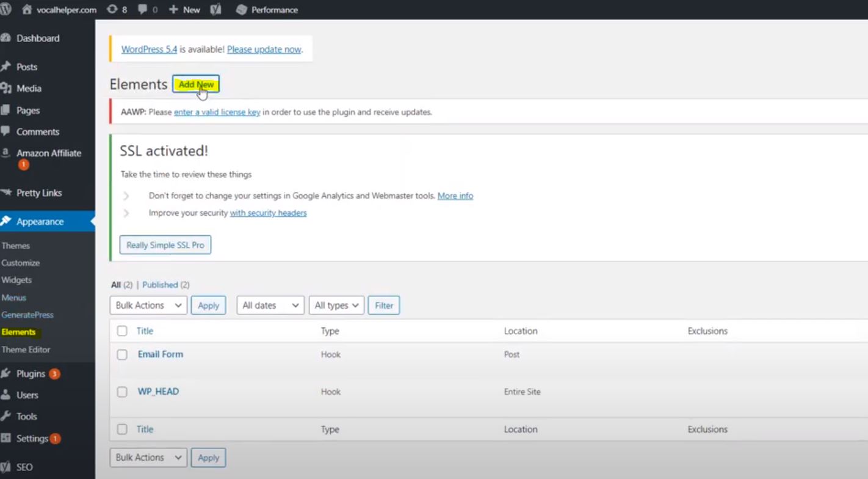Check the select-all checkbox in table header
The width and height of the screenshot is (868, 479).
tap(122, 331)
